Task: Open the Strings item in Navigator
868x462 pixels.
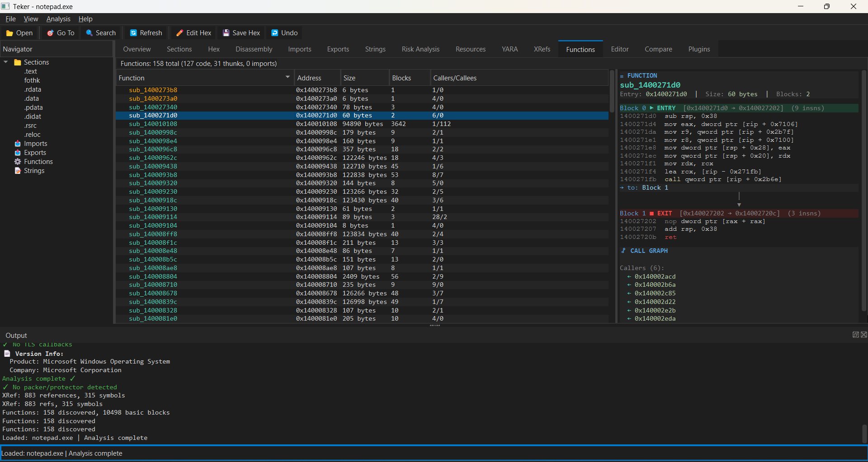Action: click(34, 171)
